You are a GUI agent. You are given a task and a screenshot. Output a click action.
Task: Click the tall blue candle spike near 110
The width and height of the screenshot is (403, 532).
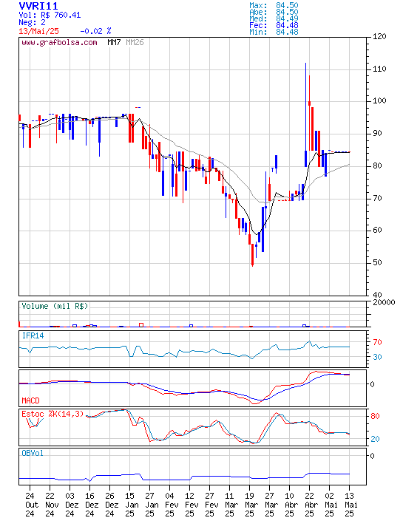(305, 115)
